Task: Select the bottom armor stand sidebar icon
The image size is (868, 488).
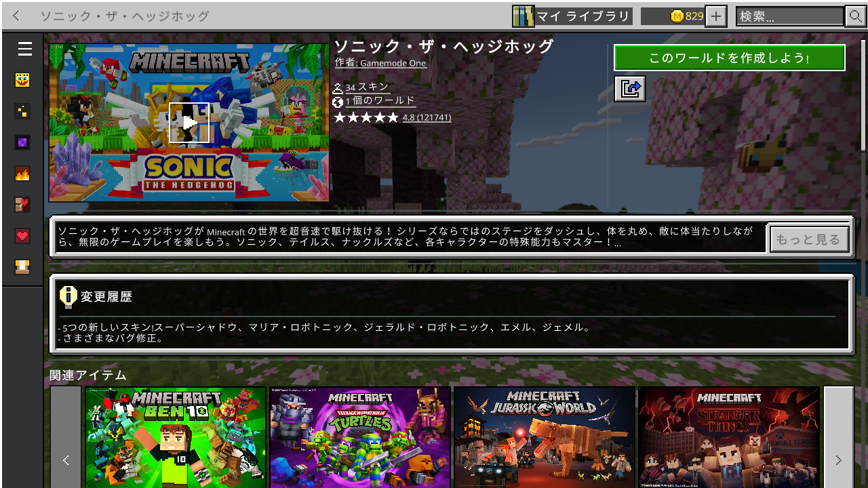Action: 22,267
